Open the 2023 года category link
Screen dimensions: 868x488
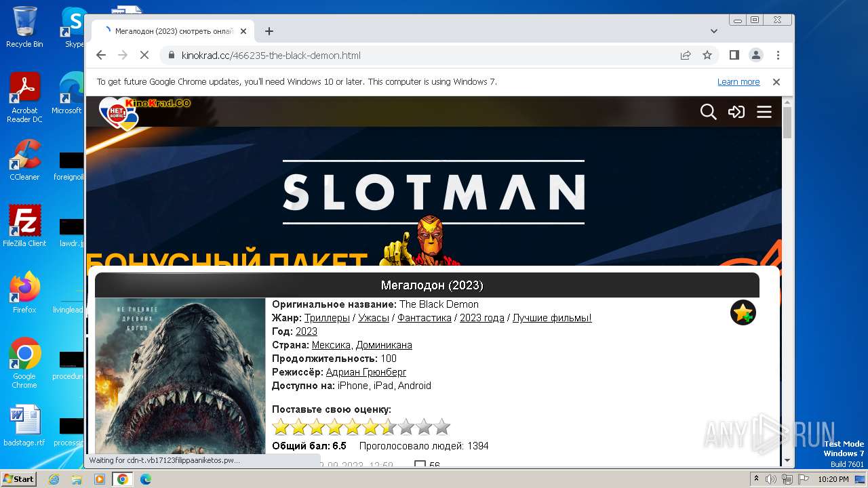(x=482, y=318)
